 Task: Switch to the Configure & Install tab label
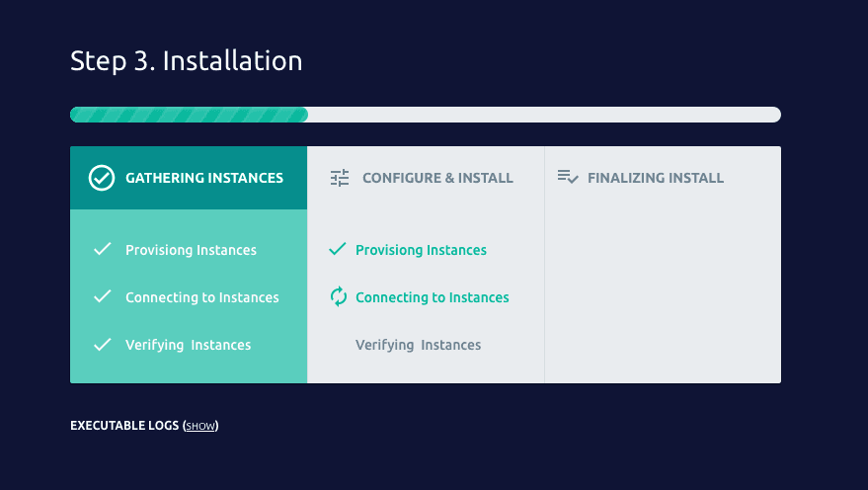point(437,179)
